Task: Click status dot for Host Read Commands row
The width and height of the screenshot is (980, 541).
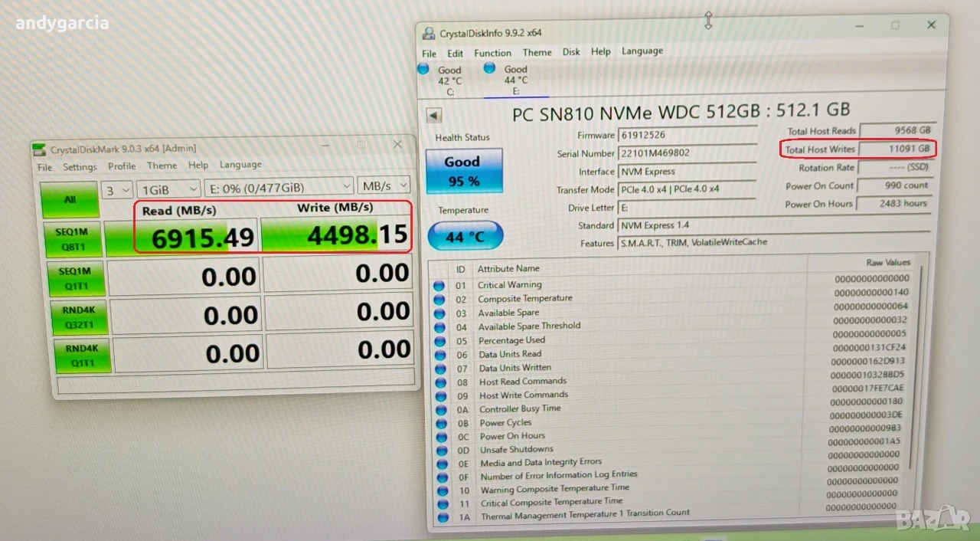Action: pyautogui.click(x=441, y=382)
